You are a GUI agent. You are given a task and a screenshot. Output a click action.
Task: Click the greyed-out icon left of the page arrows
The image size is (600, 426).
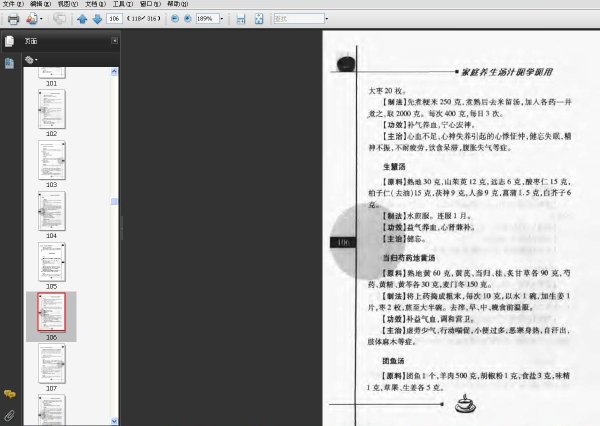point(59,19)
